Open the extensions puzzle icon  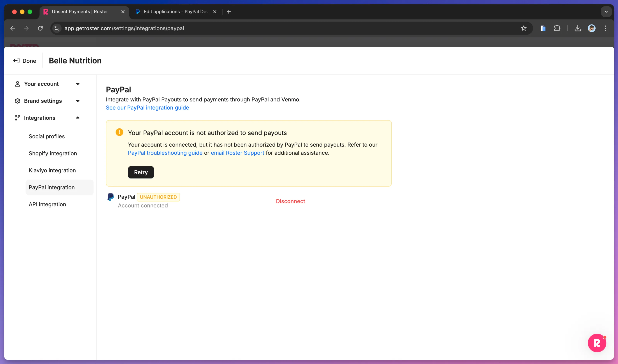[557, 28]
